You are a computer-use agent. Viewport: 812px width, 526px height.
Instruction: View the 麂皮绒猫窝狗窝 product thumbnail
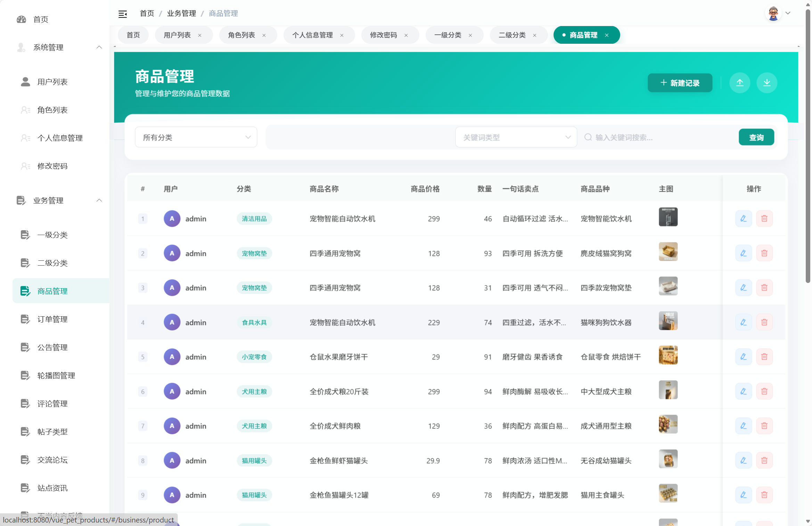click(668, 252)
